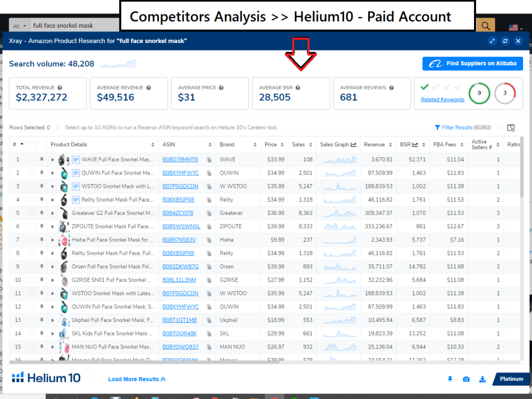Take a screenshot with the camera icon
Viewport: 532px width, 399px height.
[466, 379]
